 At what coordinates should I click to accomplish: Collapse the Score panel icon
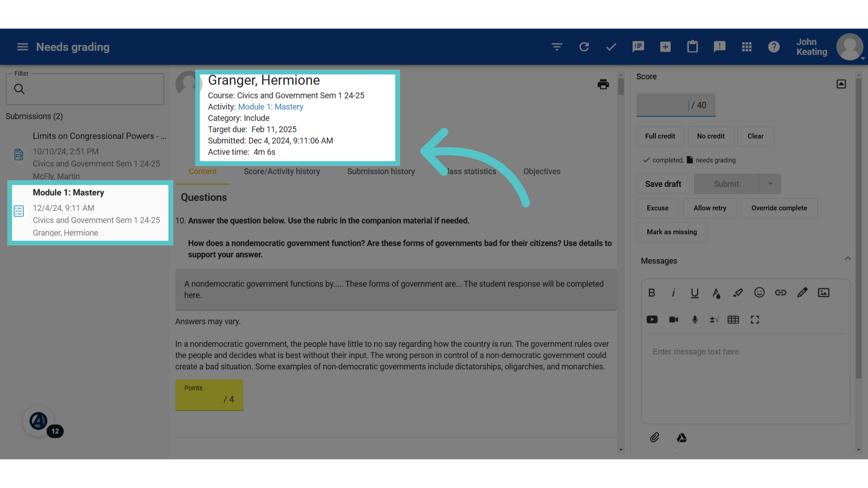pyautogui.click(x=841, y=84)
